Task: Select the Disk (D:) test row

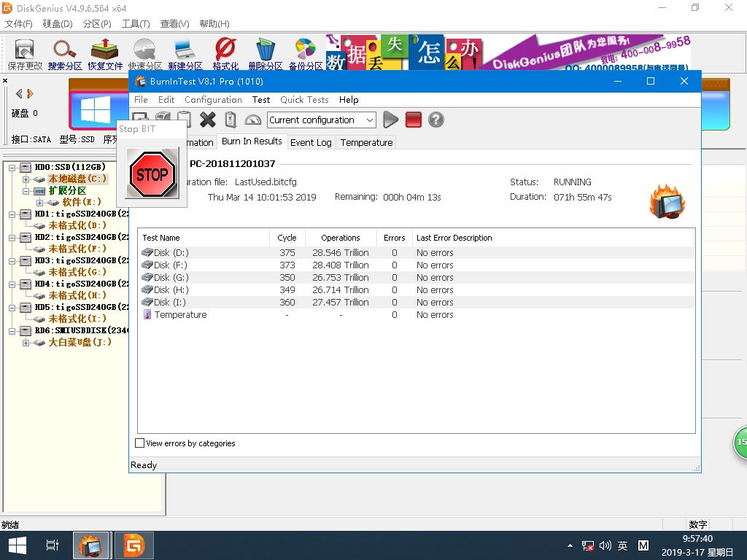Action: 170,253
